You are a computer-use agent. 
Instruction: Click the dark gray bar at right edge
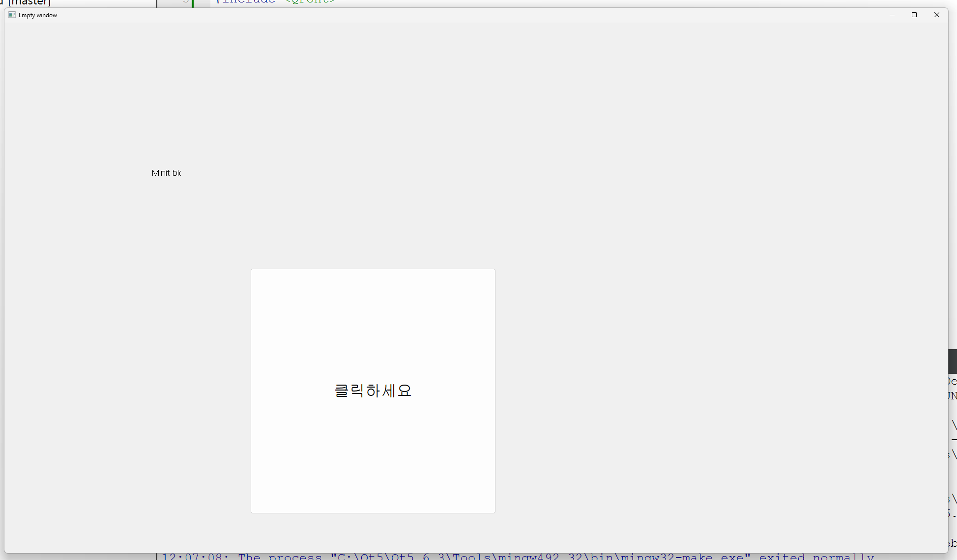pos(953,362)
